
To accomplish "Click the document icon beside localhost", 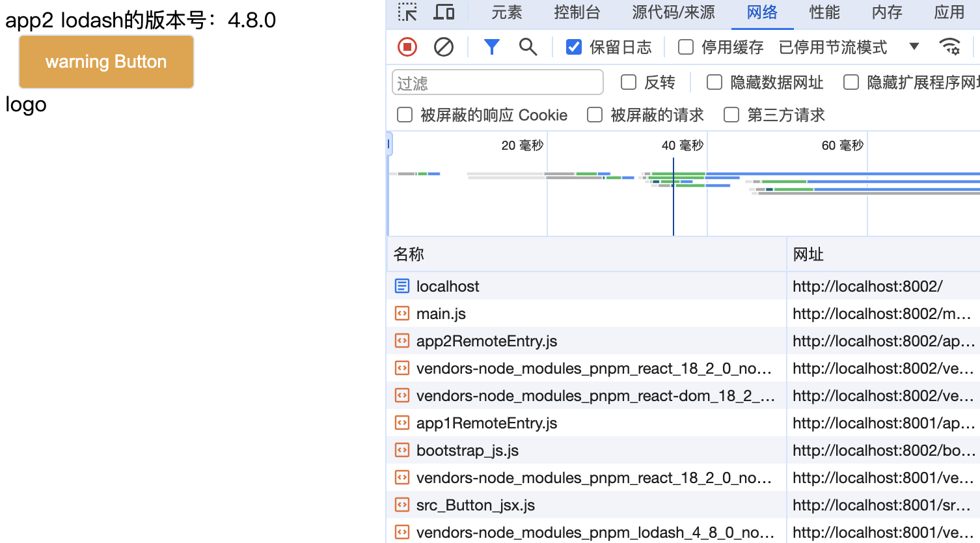I will pyautogui.click(x=402, y=286).
